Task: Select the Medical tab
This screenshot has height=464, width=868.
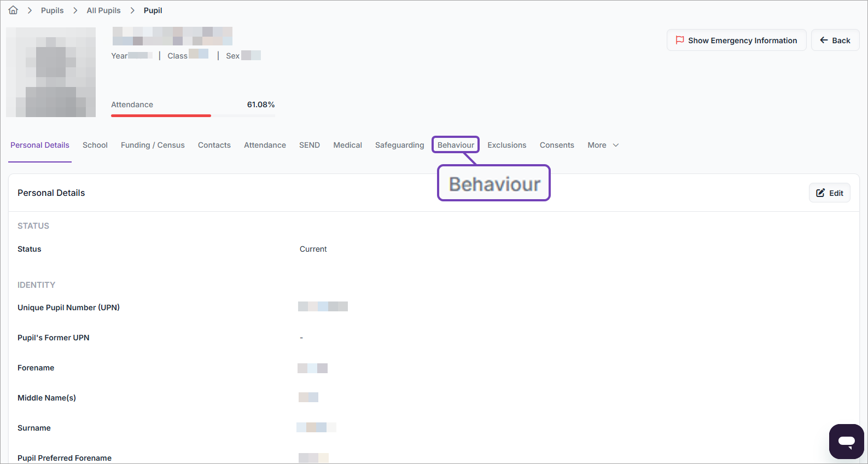Action: (x=347, y=145)
